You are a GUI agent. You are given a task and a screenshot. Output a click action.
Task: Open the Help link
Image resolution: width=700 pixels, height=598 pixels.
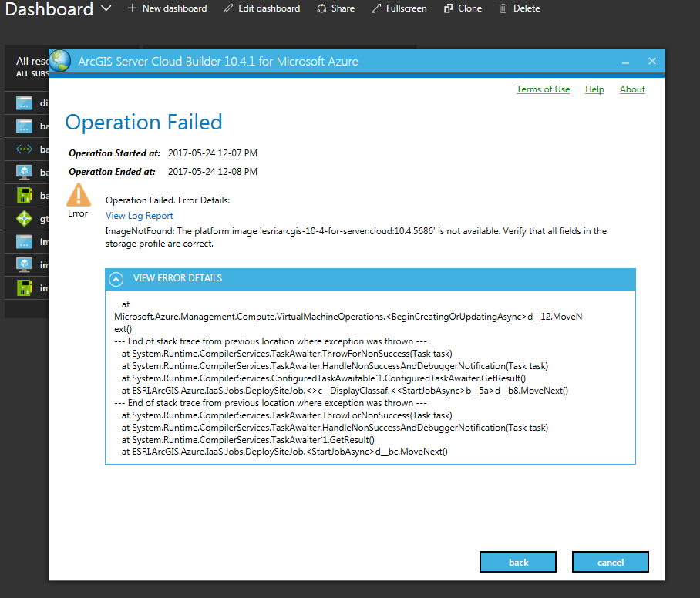pos(594,89)
